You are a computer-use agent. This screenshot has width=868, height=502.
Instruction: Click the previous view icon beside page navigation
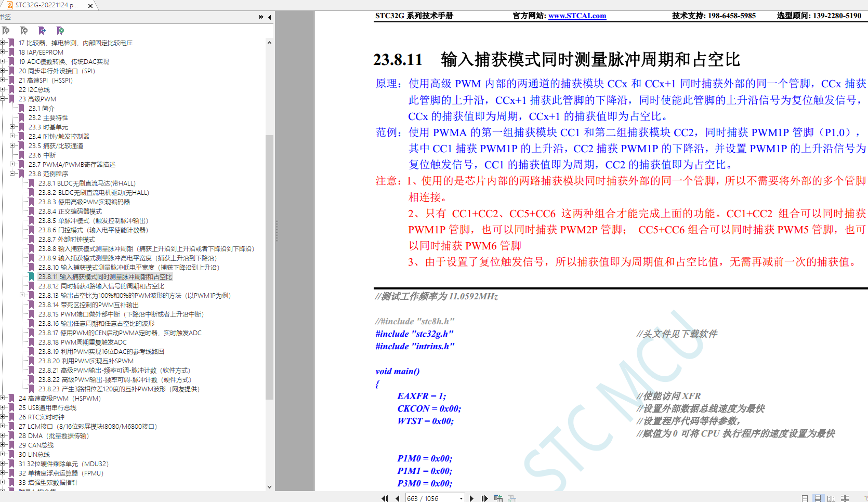(498, 498)
